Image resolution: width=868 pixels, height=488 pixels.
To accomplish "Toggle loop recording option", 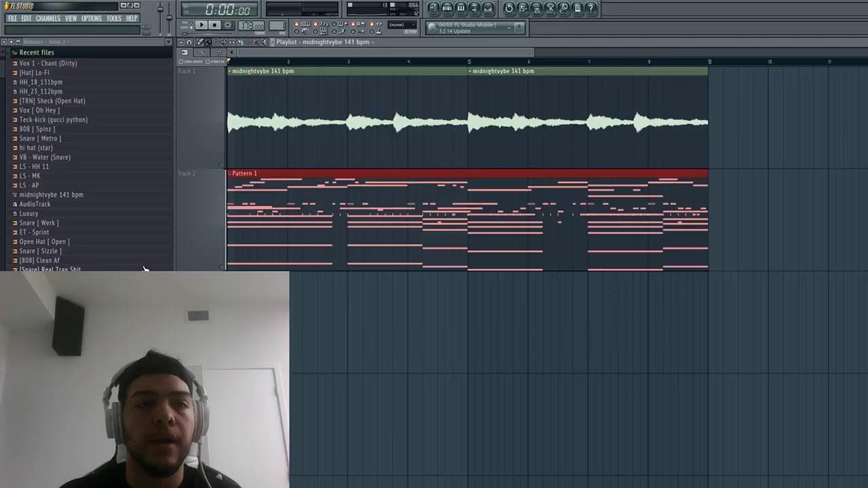I will click(x=357, y=24).
